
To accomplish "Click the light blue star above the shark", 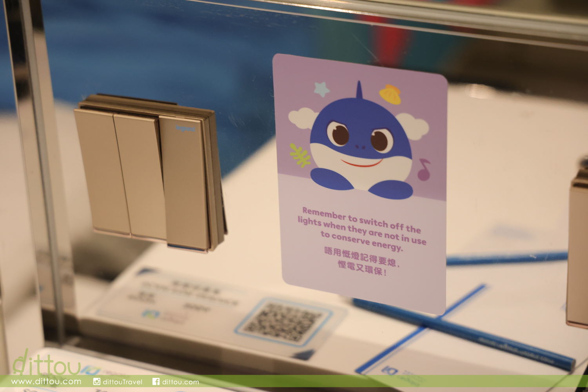I will [x=322, y=89].
